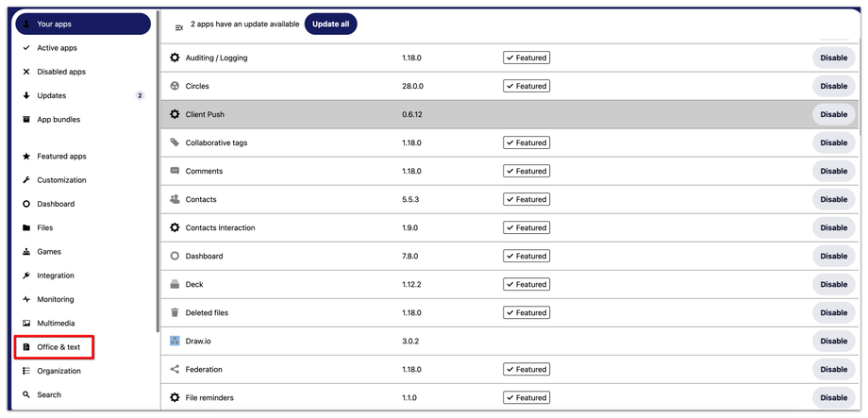This screenshot has height=418, width=868.
Task: Disable the Draw.io app
Action: pyautogui.click(x=833, y=341)
